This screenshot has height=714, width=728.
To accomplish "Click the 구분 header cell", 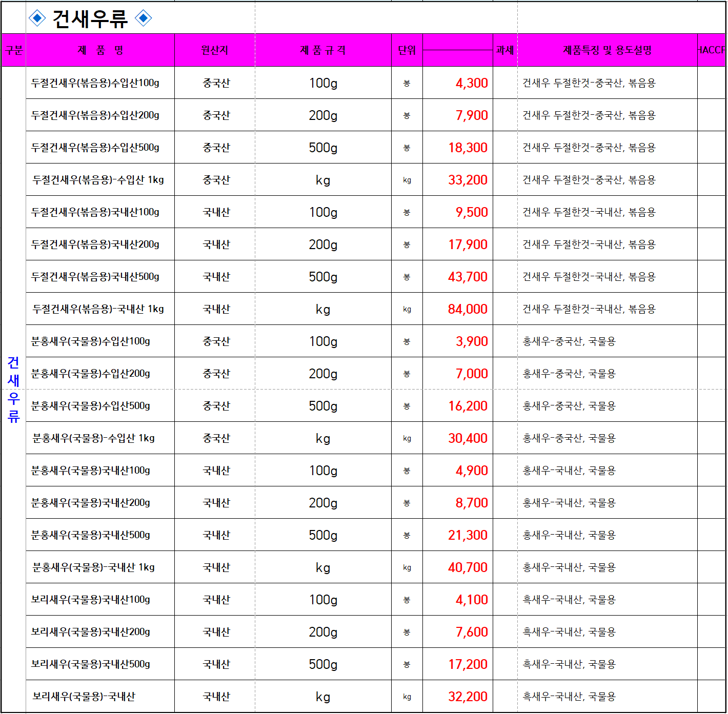I will point(14,50).
